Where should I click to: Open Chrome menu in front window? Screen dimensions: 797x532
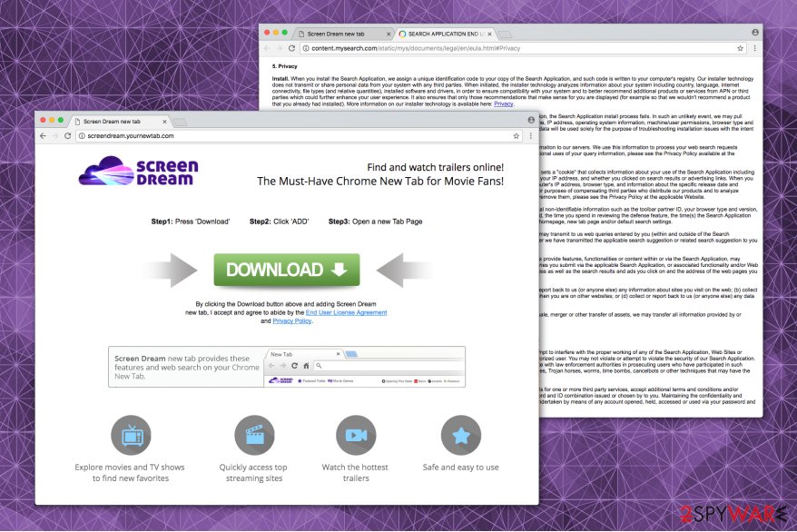click(x=531, y=135)
